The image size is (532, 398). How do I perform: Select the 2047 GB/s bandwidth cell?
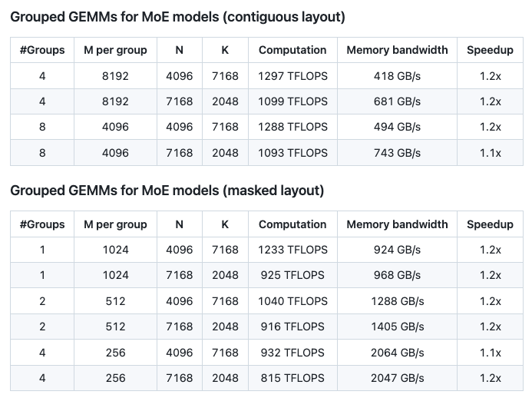pos(397,378)
